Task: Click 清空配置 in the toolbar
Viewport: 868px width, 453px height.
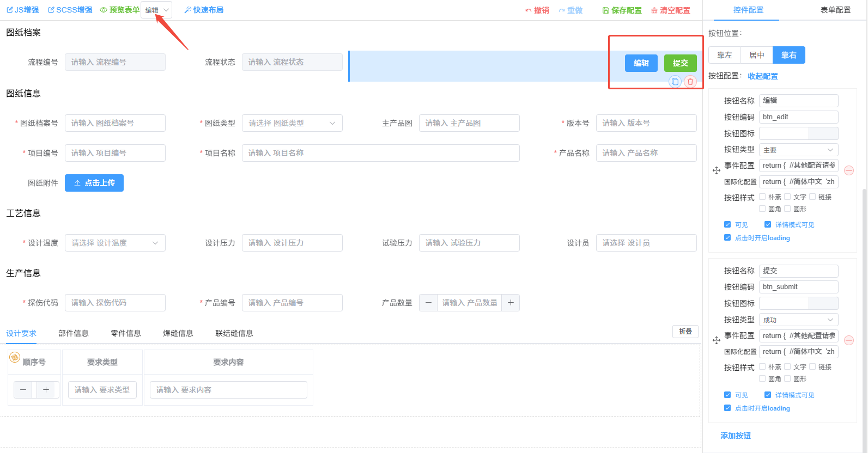Action: tap(671, 10)
